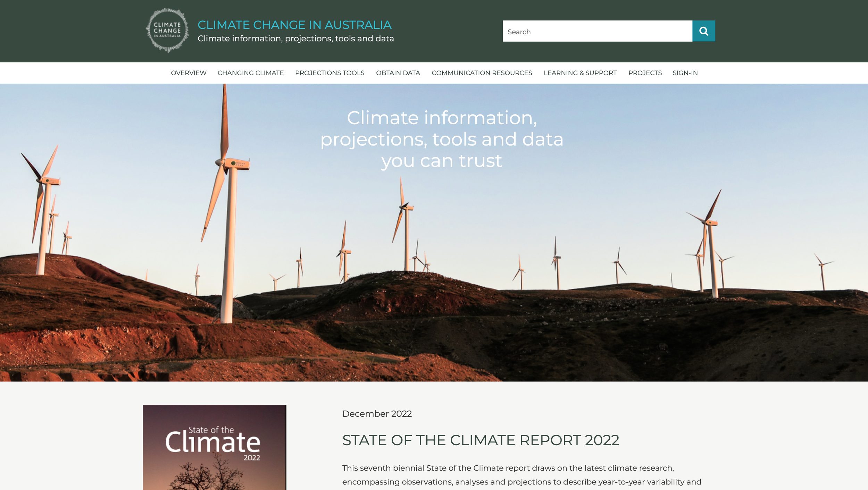Open the Changing Climate menu
The image size is (868, 490).
tap(250, 73)
